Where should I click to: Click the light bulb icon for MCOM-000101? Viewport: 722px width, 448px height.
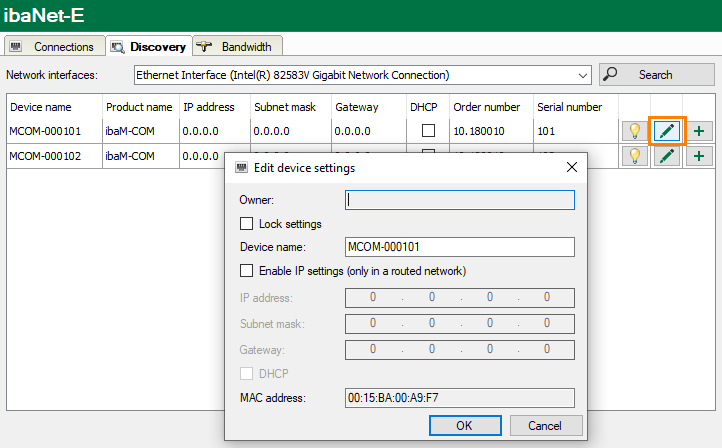pyautogui.click(x=634, y=131)
